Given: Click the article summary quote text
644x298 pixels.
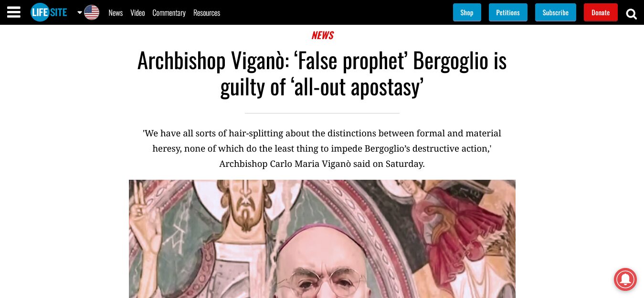Looking at the screenshot, I should click(x=322, y=148).
